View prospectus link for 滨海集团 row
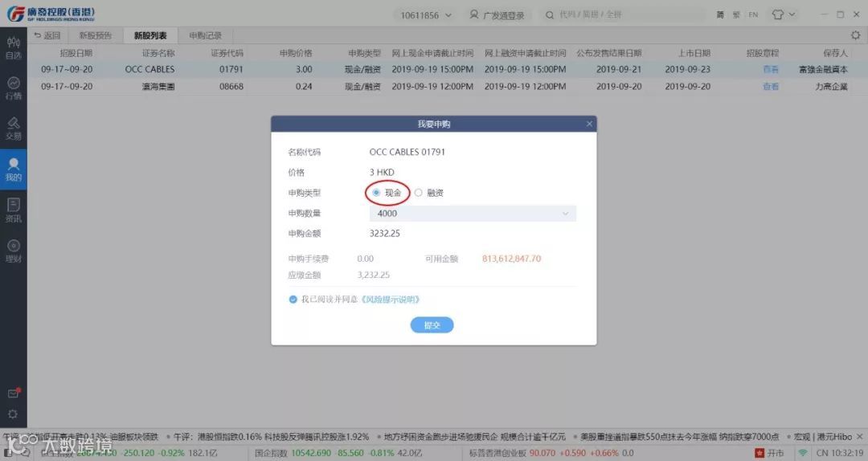 pos(771,86)
